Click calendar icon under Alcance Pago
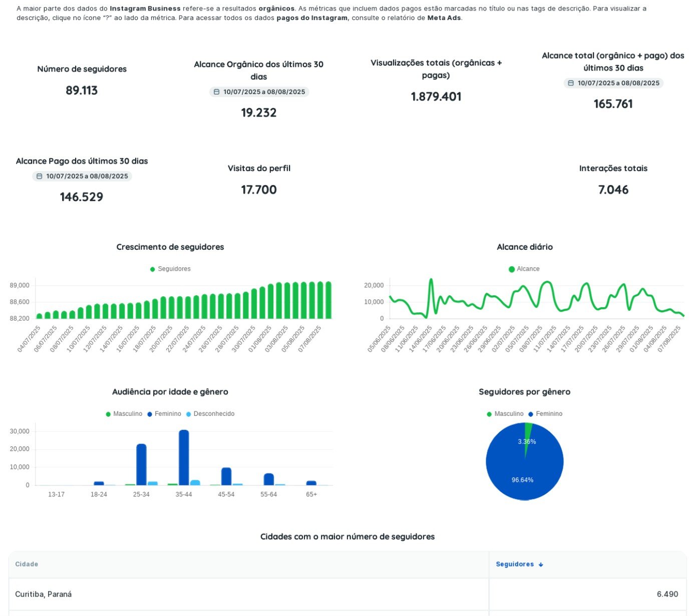Viewport: 699px width, 616px height. click(39, 176)
